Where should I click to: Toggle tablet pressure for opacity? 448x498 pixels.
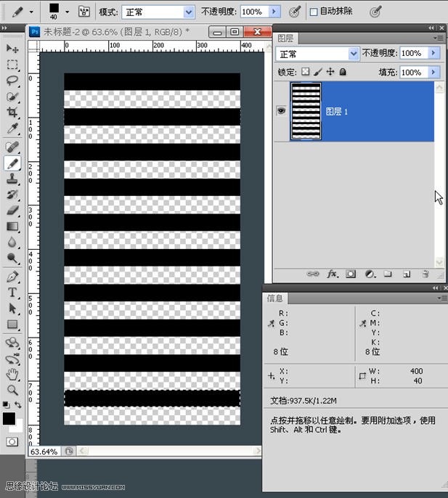tap(295, 12)
